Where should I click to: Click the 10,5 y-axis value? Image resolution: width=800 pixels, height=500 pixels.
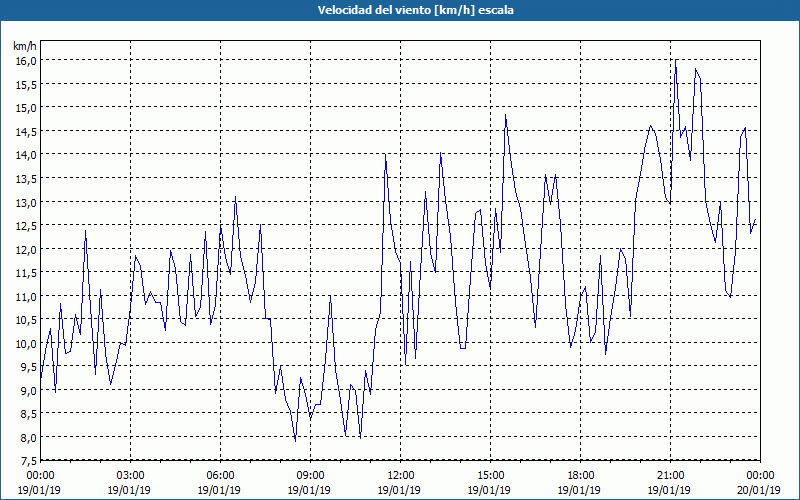point(27,319)
